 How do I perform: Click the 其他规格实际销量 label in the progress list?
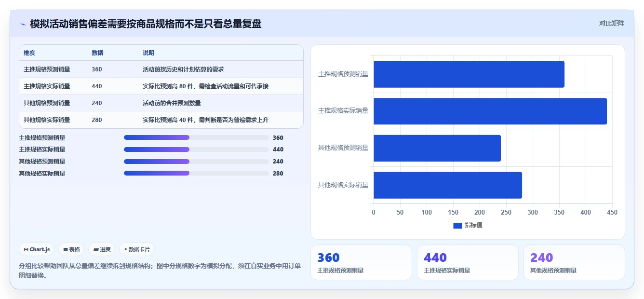tap(42, 173)
